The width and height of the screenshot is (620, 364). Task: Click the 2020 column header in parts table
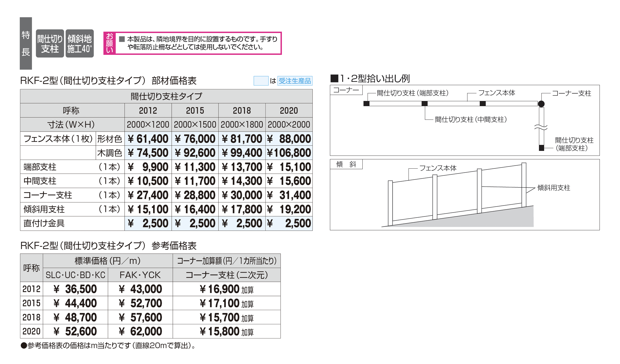(289, 110)
